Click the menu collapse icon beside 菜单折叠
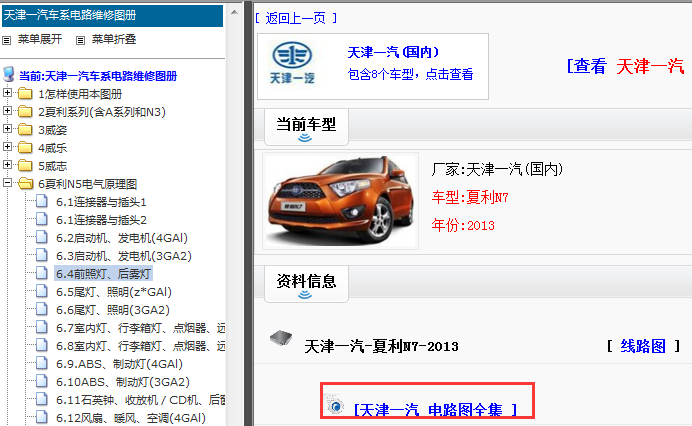The height and width of the screenshot is (426, 692). point(80,41)
